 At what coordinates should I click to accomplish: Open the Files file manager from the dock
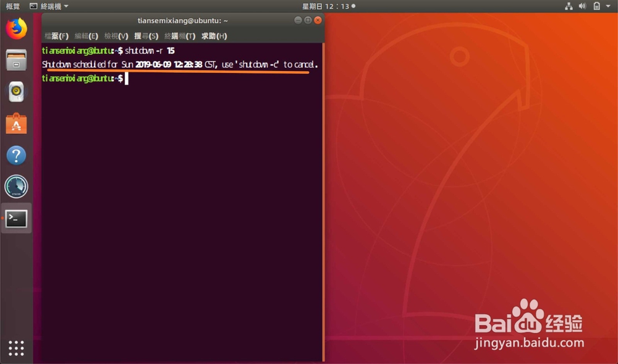pos(15,59)
